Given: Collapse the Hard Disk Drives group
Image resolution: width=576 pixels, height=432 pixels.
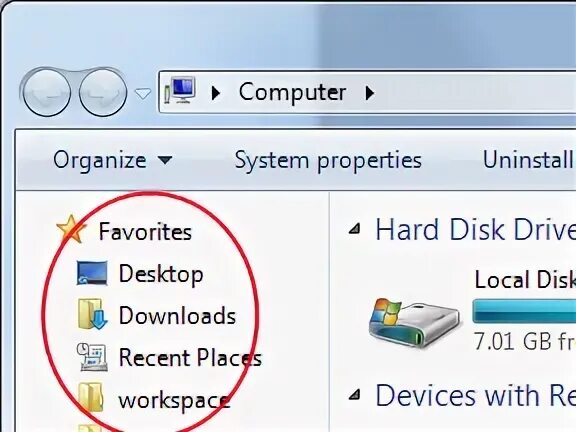Looking at the screenshot, I should pyautogui.click(x=354, y=230).
